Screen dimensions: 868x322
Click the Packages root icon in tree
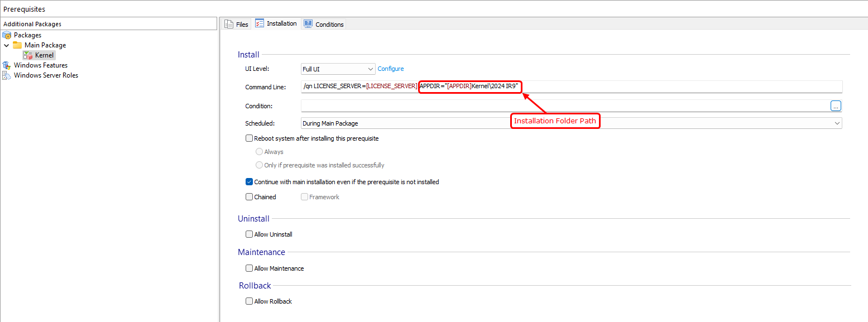tap(7, 35)
